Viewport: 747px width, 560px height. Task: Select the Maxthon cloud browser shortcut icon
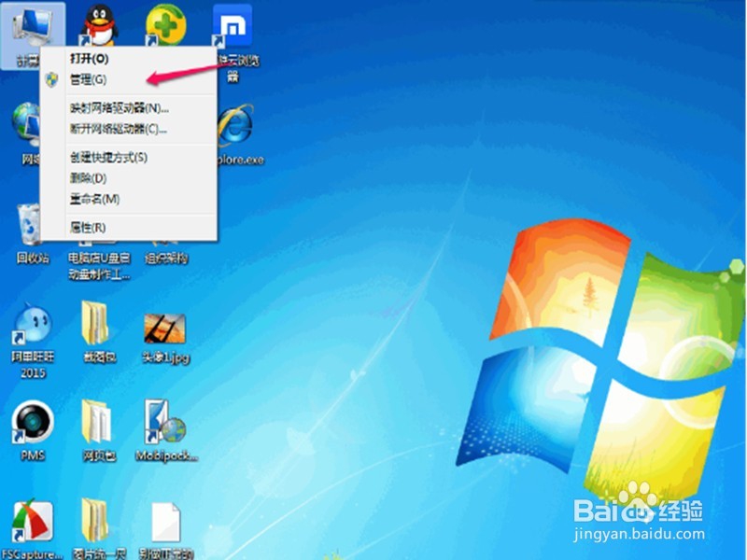[233, 26]
